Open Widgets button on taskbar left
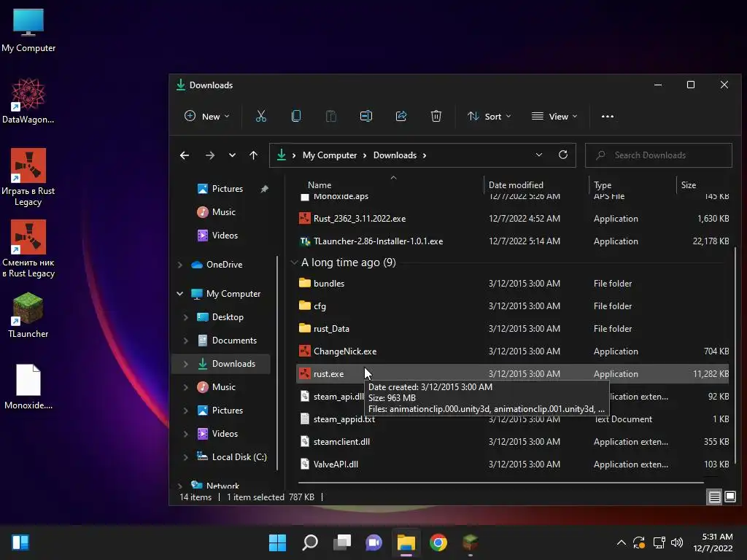747x560 pixels. coord(20,542)
